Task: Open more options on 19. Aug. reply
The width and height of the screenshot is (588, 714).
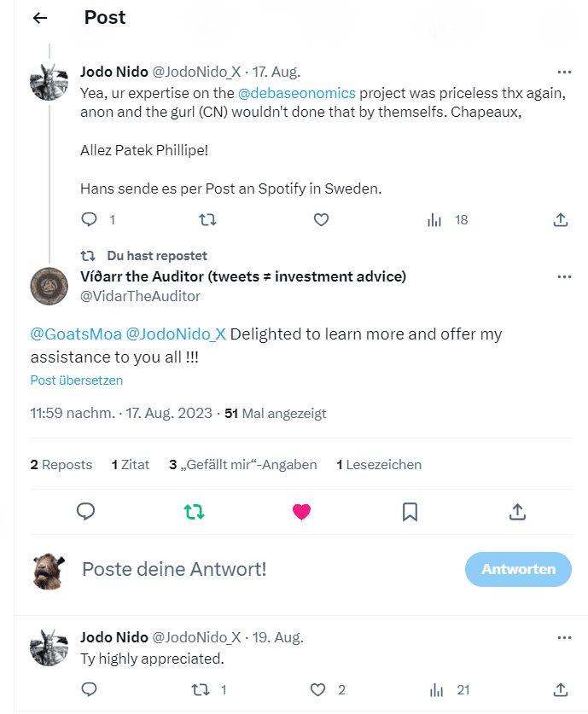Action: [564, 638]
